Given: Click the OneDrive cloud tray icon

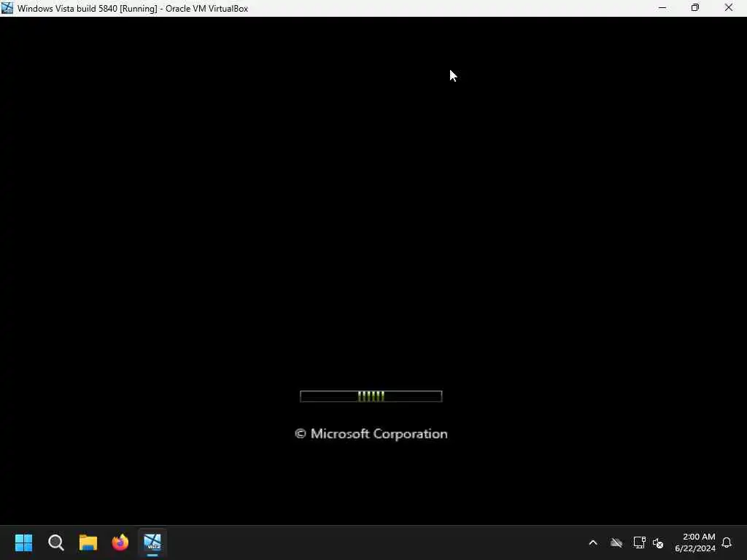Looking at the screenshot, I should click(x=616, y=542).
